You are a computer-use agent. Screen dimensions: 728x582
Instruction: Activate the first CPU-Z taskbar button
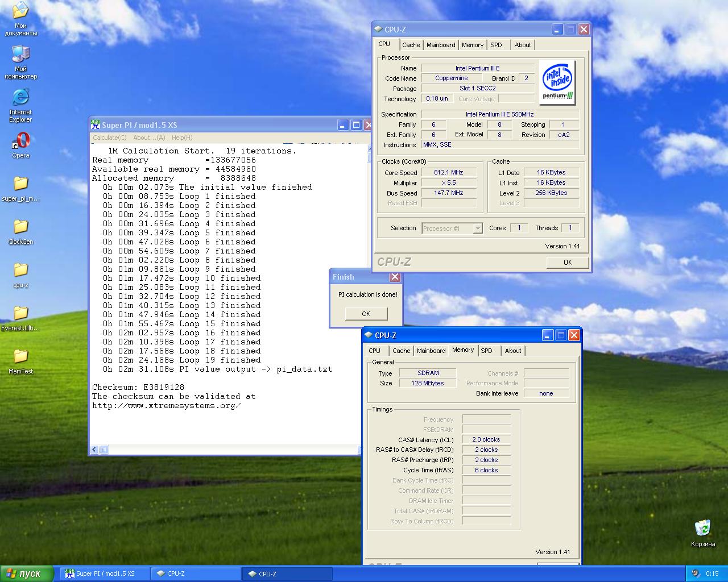click(x=195, y=573)
